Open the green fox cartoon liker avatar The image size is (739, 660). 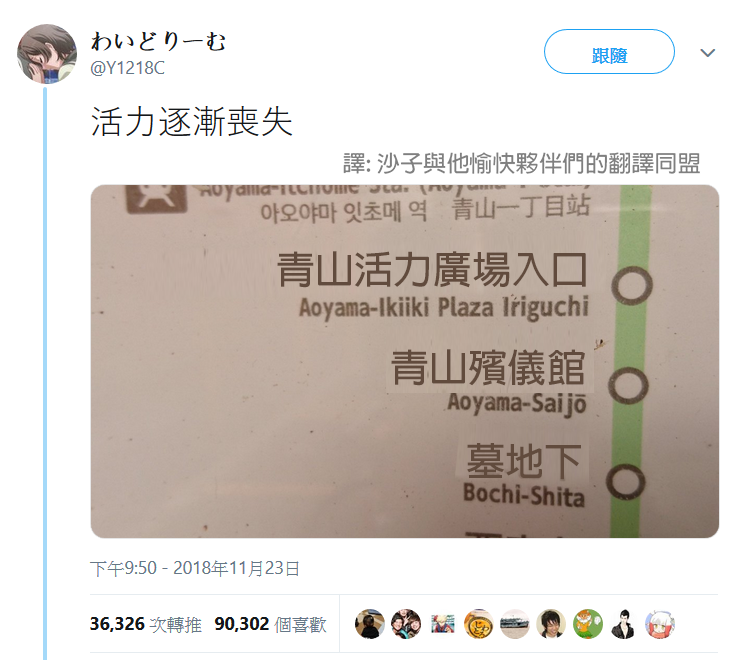tap(588, 624)
